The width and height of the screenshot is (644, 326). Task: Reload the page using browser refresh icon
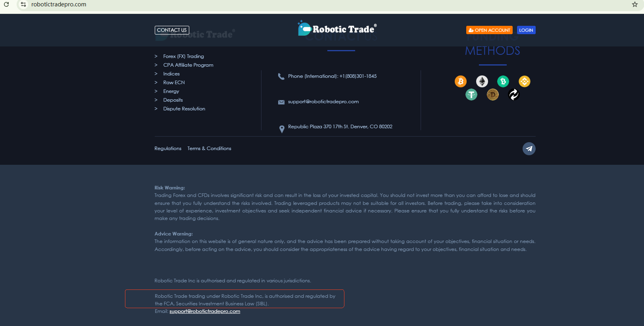[x=6, y=4]
